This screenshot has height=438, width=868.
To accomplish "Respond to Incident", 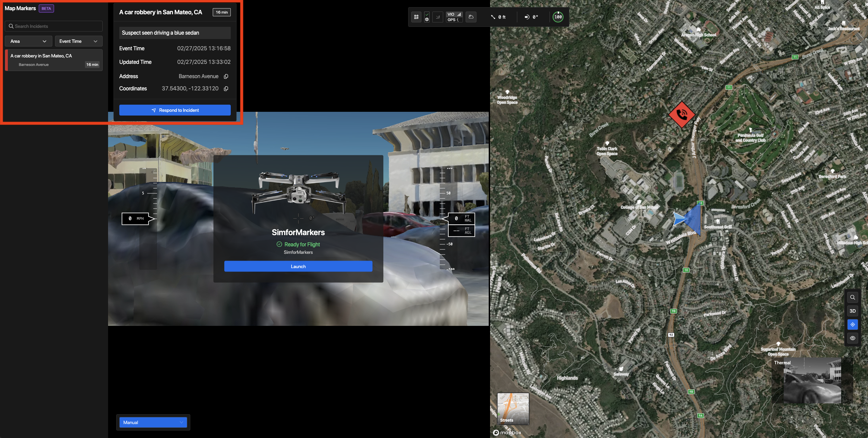I will pyautogui.click(x=175, y=110).
